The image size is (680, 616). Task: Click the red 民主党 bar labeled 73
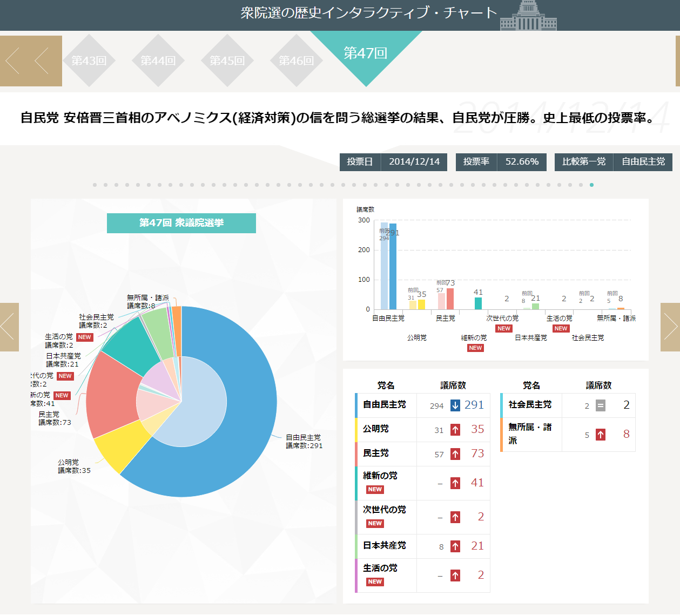click(450, 299)
